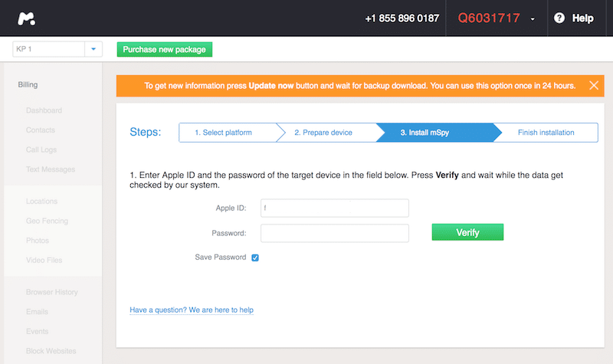Image resolution: width=613 pixels, height=364 pixels.
Task: Open Dashboard in the sidebar
Action: (x=44, y=110)
